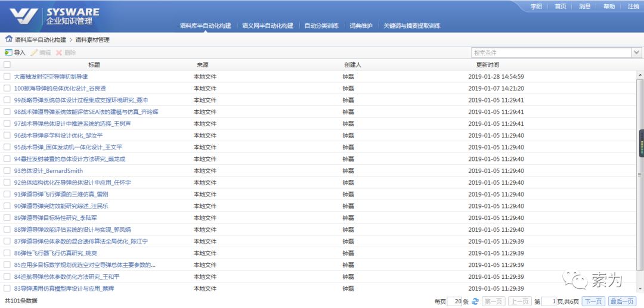Click 注销 to log out
The width and height of the screenshot is (644, 308).
tap(633, 6)
